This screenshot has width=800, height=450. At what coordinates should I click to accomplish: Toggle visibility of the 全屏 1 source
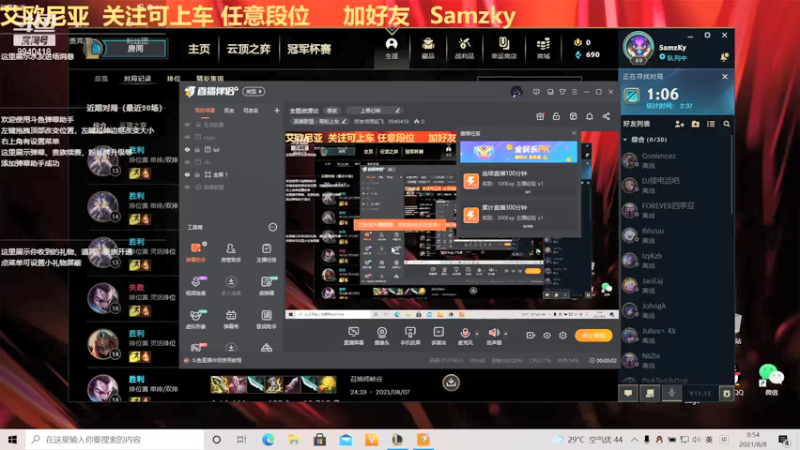click(x=187, y=174)
